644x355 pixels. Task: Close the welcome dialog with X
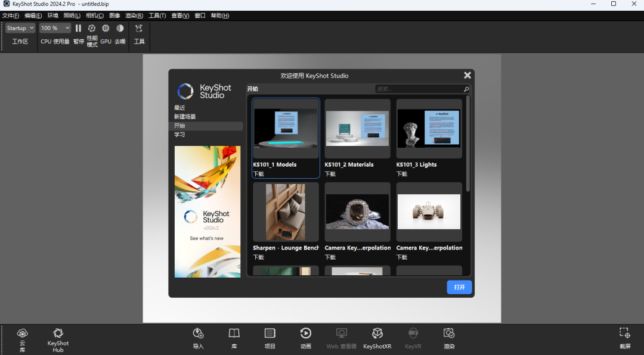coord(467,75)
